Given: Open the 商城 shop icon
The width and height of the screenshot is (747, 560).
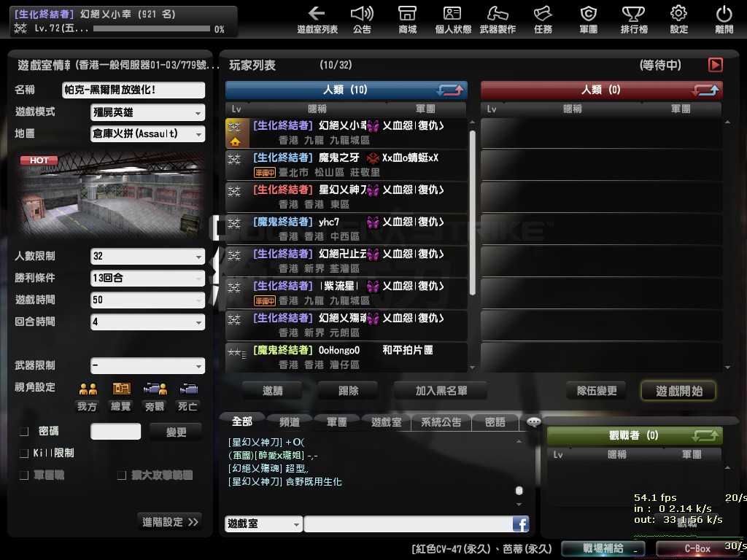Looking at the screenshot, I should pyautogui.click(x=407, y=20).
